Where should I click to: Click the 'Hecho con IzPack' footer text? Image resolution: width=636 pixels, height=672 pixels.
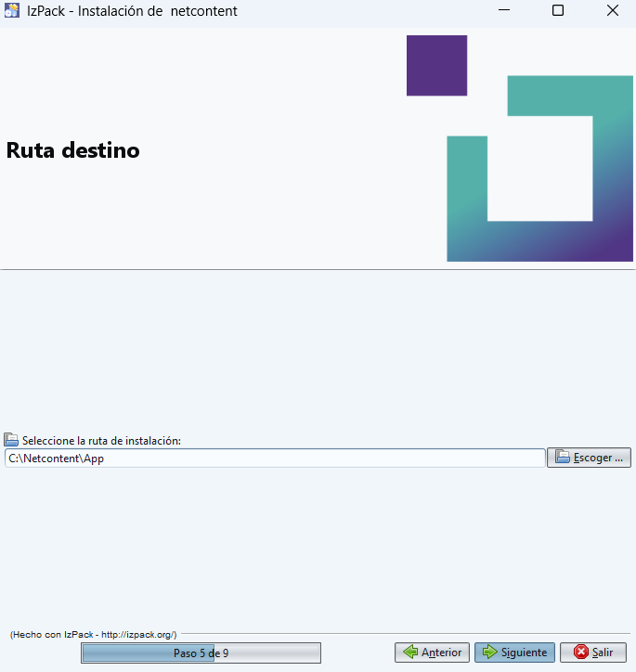coord(93,634)
